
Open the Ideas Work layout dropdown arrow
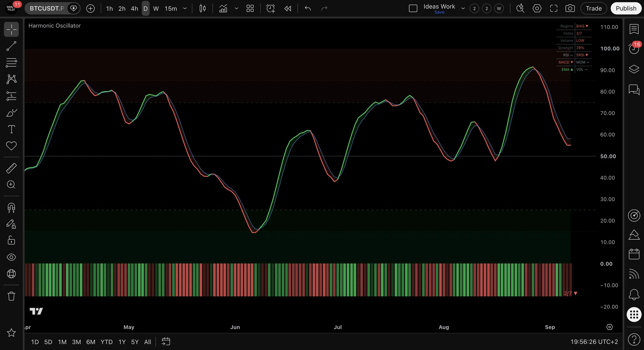[x=463, y=9]
